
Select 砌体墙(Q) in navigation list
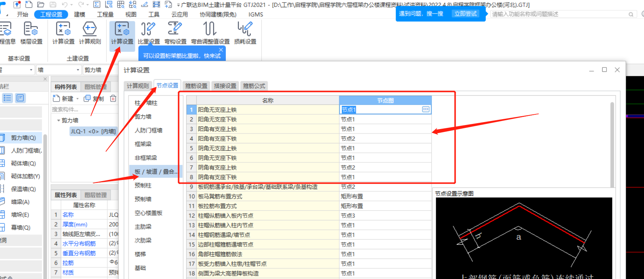point(23,164)
